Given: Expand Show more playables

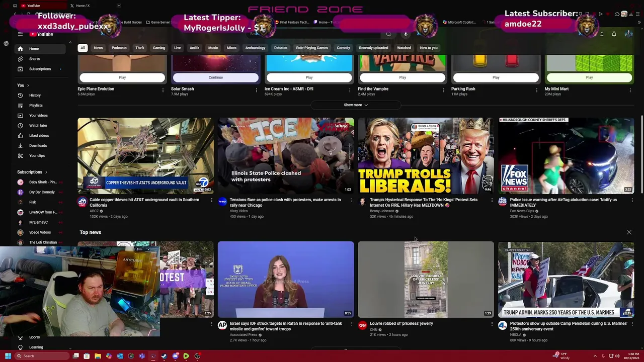Looking at the screenshot, I should coord(356,105).
